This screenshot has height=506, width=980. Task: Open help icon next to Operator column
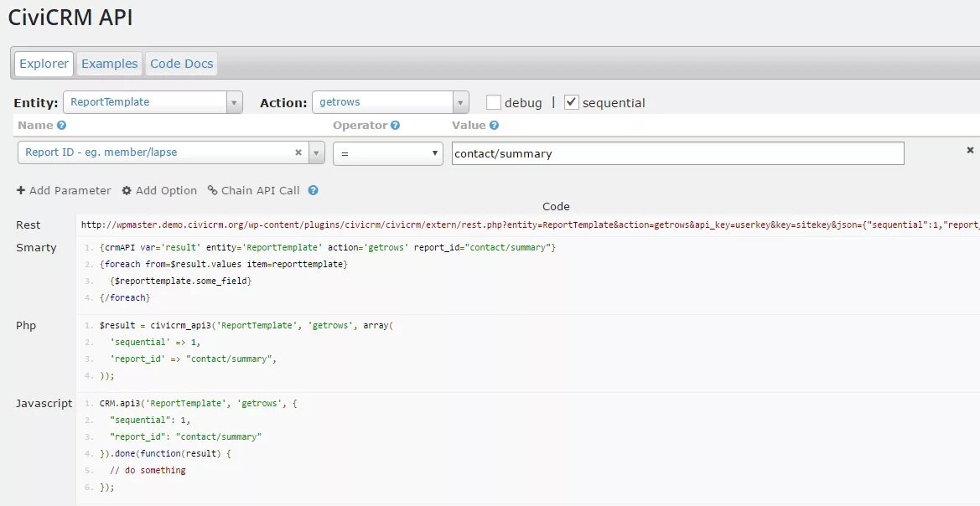pyautogui.click(x=395, y=125)
